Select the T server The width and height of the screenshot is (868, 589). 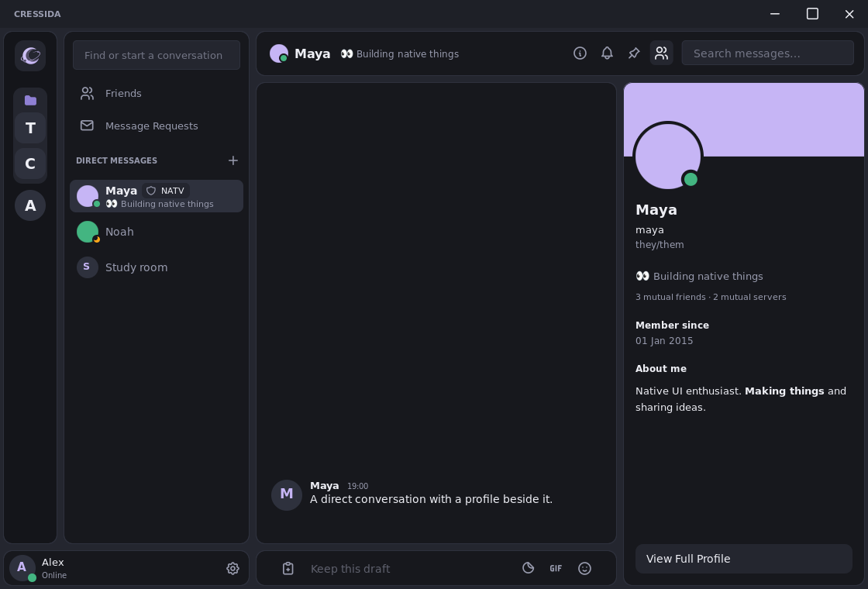pyautogui.click(x=30, y=129)
